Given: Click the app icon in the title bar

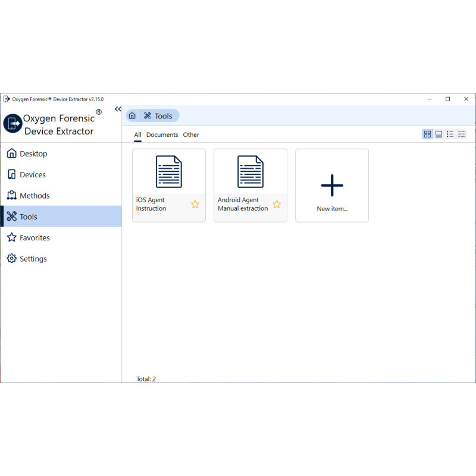Looking at the screenshot, I should pos(7,99).
